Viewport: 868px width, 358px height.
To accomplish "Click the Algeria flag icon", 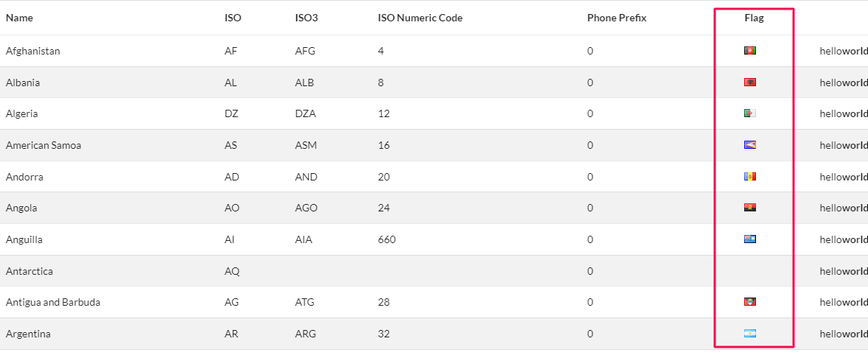I will 750,113.
